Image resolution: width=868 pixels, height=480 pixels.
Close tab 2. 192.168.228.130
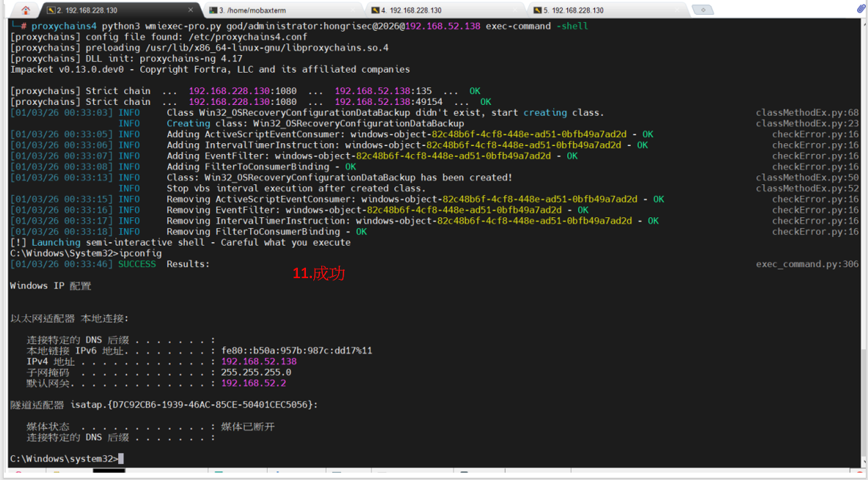click(x=191, y=10)
